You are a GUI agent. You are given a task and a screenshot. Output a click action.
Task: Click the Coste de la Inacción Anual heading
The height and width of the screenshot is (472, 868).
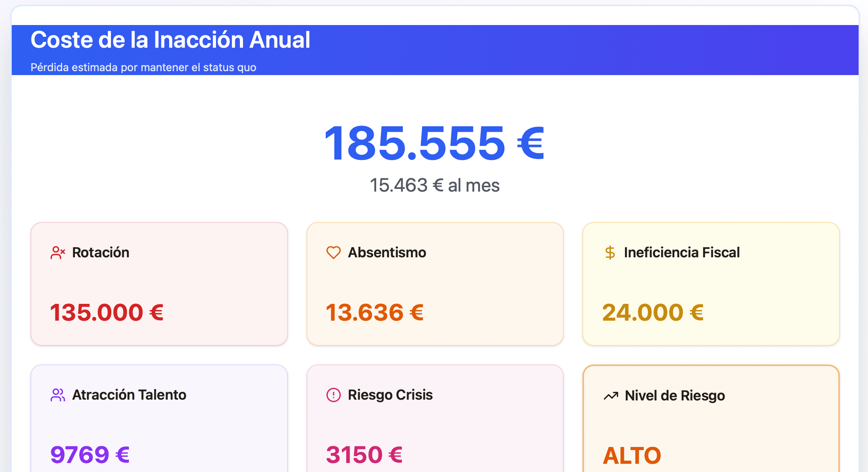pos(170,40)
